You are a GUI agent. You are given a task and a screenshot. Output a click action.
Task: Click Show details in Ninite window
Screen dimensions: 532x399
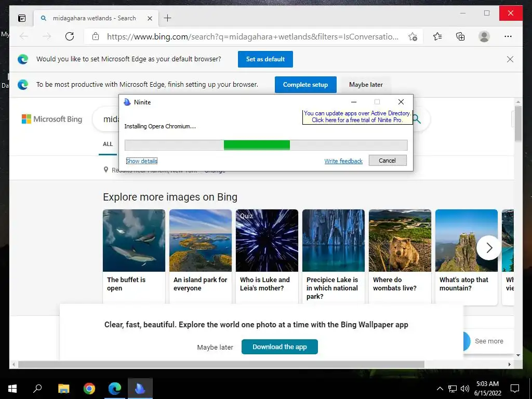141,161
